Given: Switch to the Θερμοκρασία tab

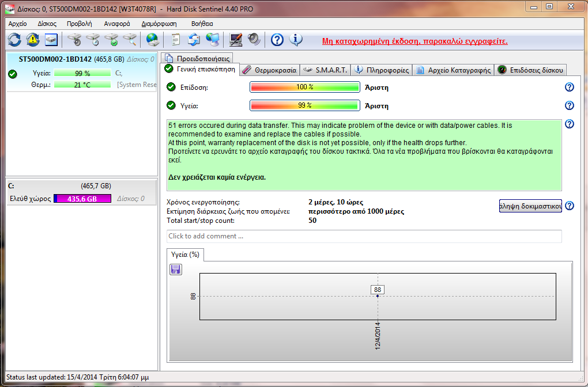Looking at the screenshot, I should [270, 70].
